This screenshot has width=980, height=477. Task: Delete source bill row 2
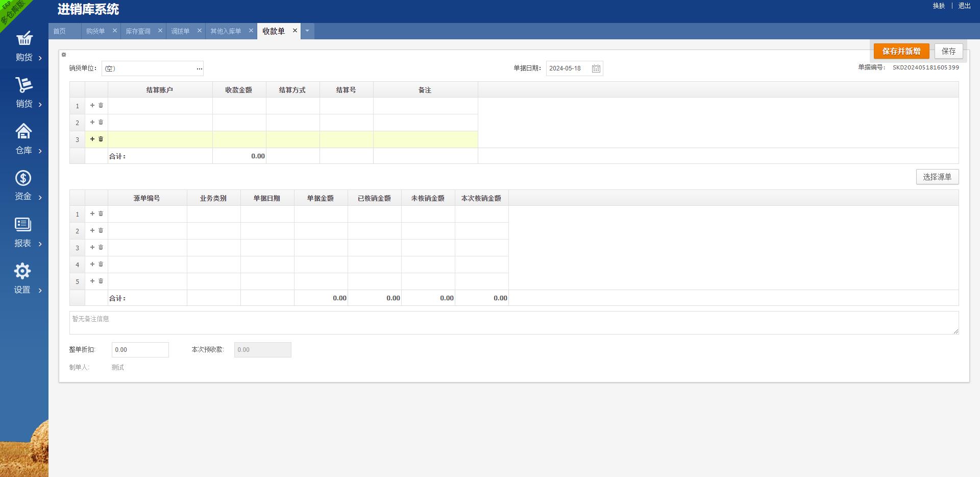(x=101, y=230)
